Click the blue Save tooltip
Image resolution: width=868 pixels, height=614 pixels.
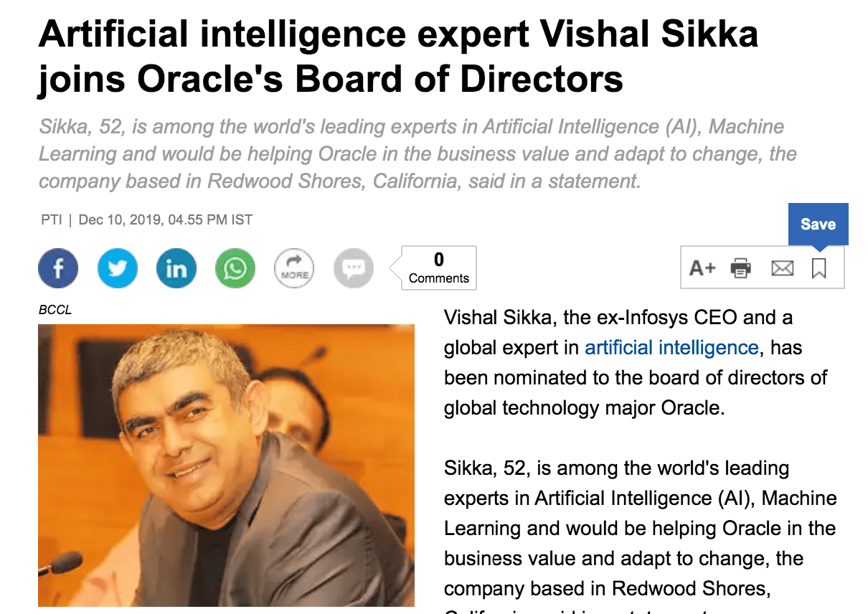point(818,225)
